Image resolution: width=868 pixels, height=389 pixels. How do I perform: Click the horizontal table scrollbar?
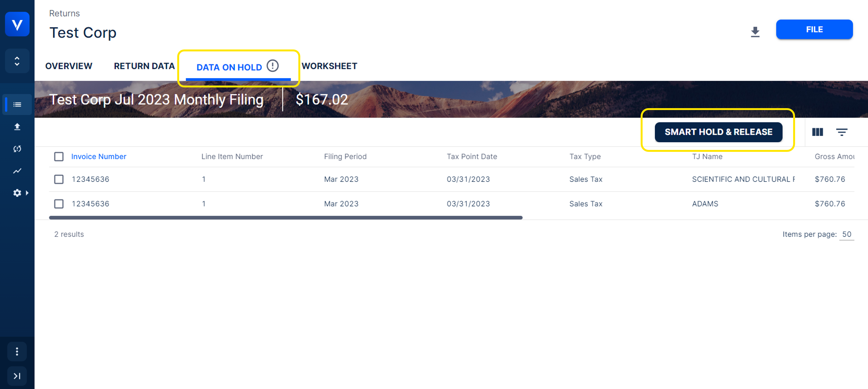pyautogui.click(x=285, y=218)
